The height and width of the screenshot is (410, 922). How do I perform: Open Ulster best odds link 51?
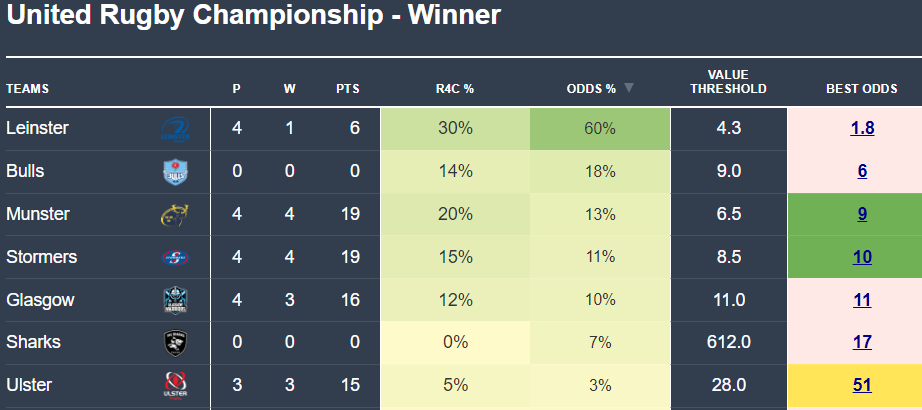click(x=862, y=386)
